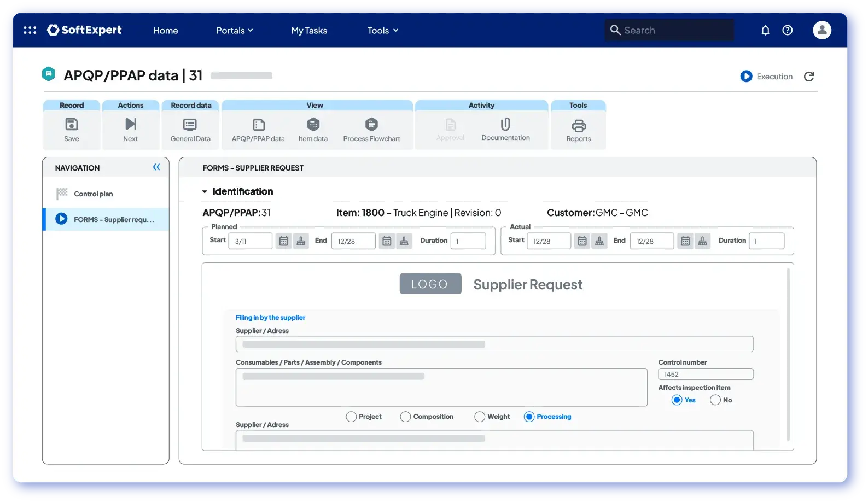Open calendar for Planned End date

[387, 241]
